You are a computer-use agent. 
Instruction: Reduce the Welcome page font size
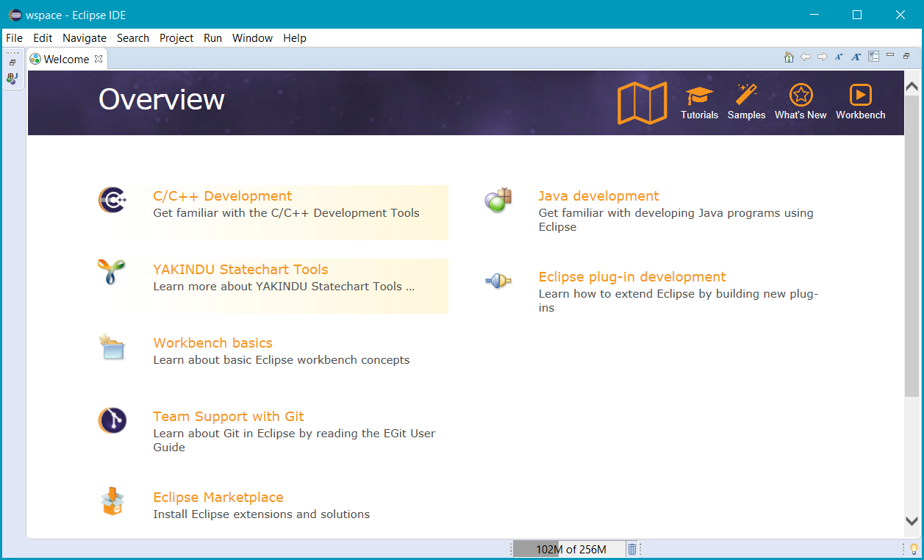click(839, 57)
